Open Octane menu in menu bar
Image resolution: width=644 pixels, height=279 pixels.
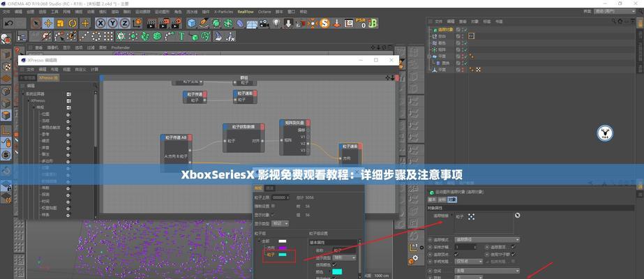[x=264, y=12]
